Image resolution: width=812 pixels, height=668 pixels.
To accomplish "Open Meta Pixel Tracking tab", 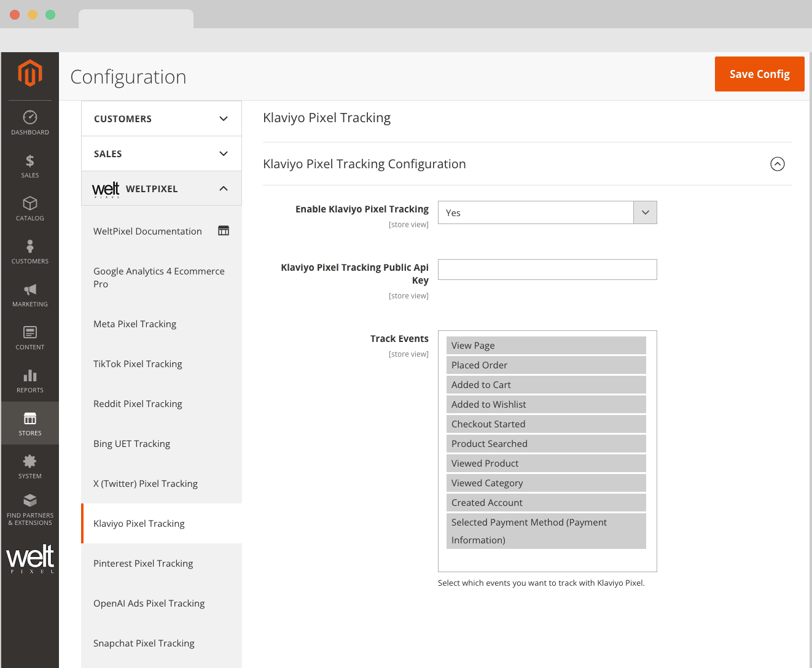I will click(162, 324).
